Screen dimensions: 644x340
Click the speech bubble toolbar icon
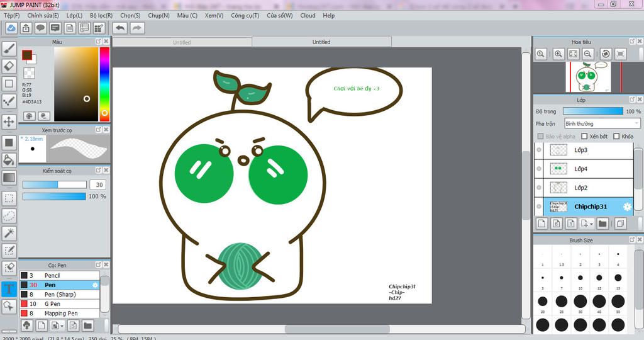(x=40, y=28)
